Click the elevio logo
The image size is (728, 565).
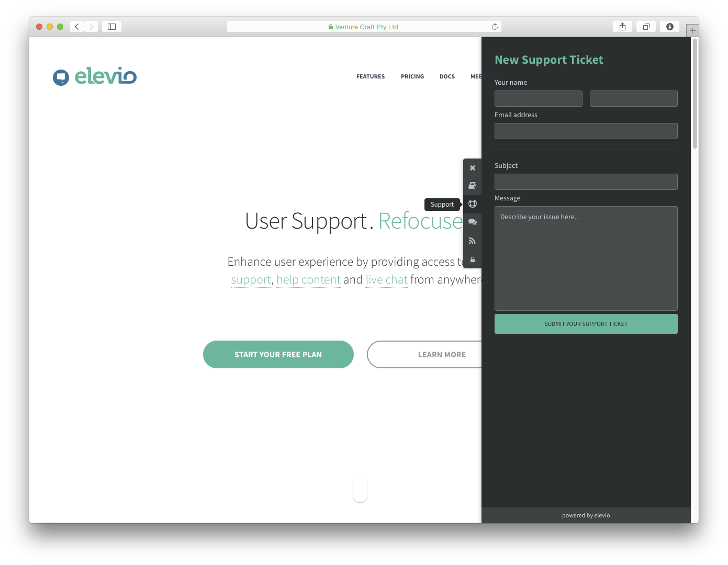pyautogui.click(x=95, y=76)
